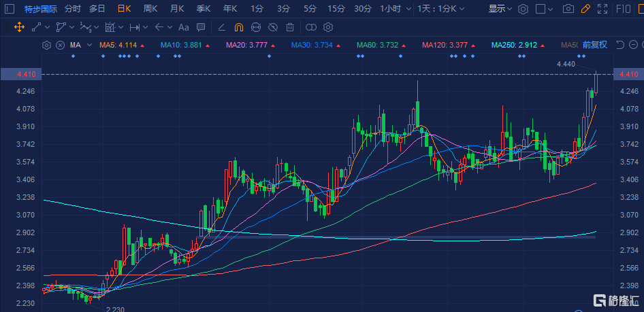Hide all drawings with the eye icon

click(x=272, y=27)
